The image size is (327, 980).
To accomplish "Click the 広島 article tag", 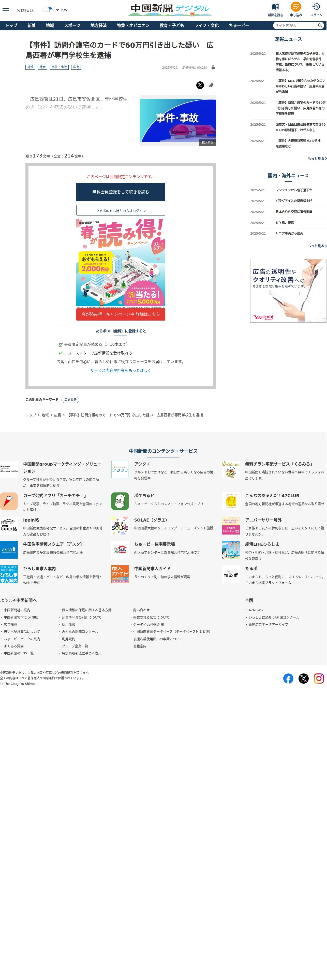I will tap(76, 67).
